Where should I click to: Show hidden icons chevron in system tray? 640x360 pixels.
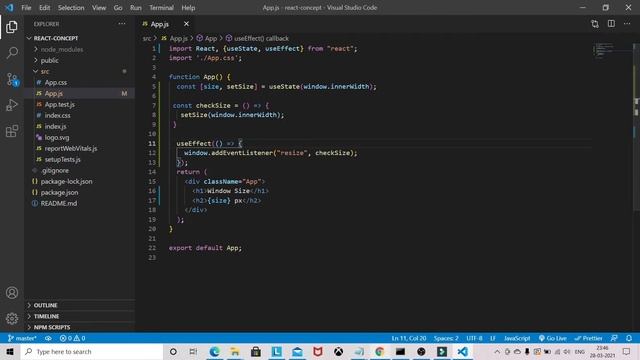497,351
